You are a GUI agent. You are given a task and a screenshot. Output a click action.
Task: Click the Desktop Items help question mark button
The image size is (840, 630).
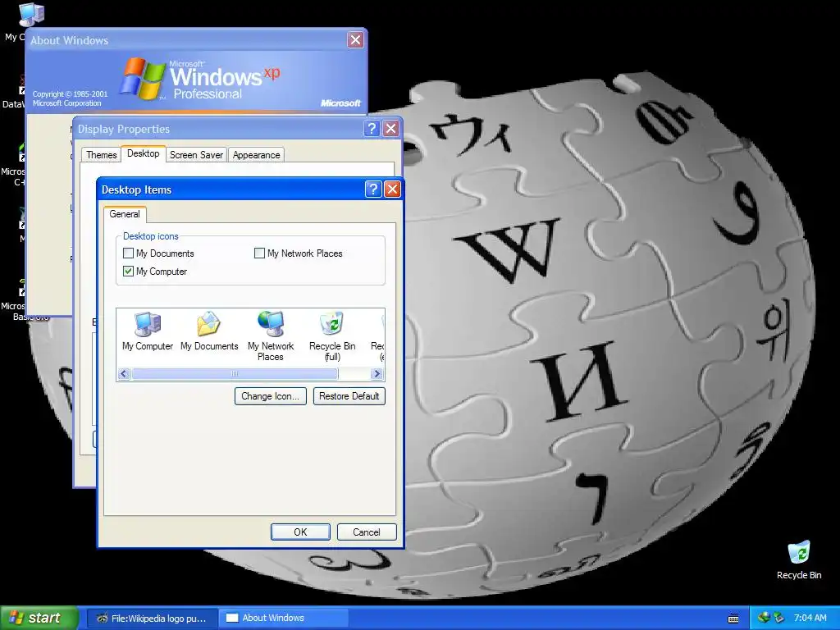(373, 189)
